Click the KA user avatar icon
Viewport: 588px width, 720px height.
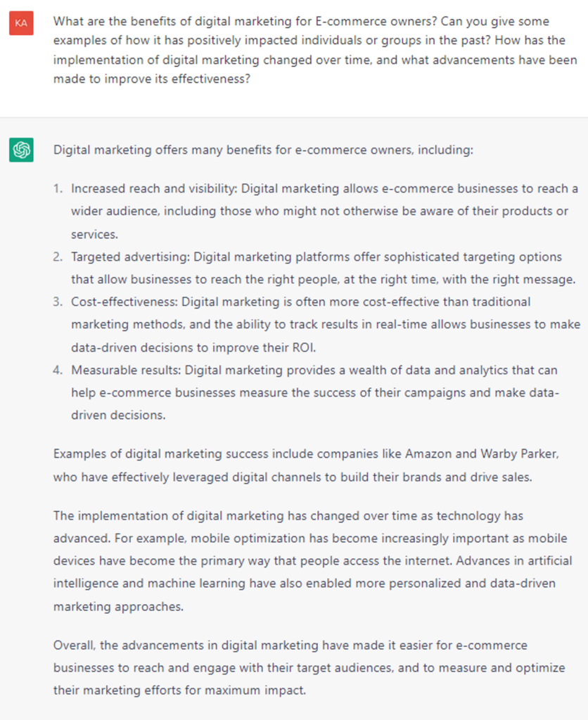point(21,23)
